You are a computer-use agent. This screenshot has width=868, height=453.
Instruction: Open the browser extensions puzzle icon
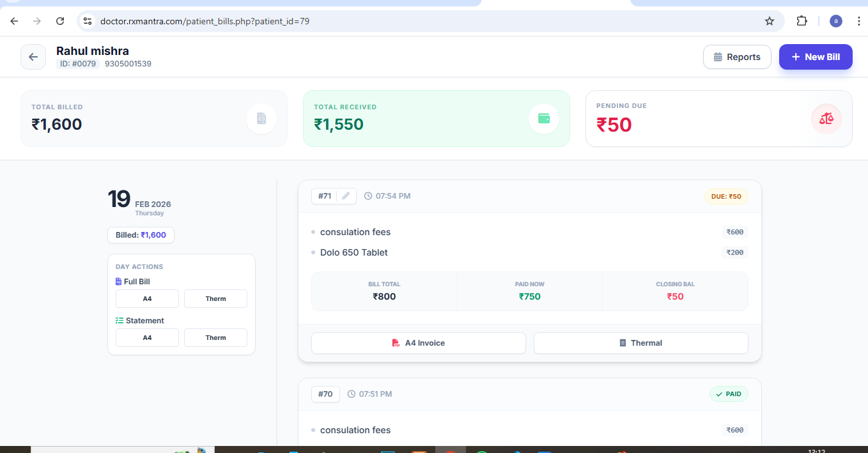click(x=802, y=21)
